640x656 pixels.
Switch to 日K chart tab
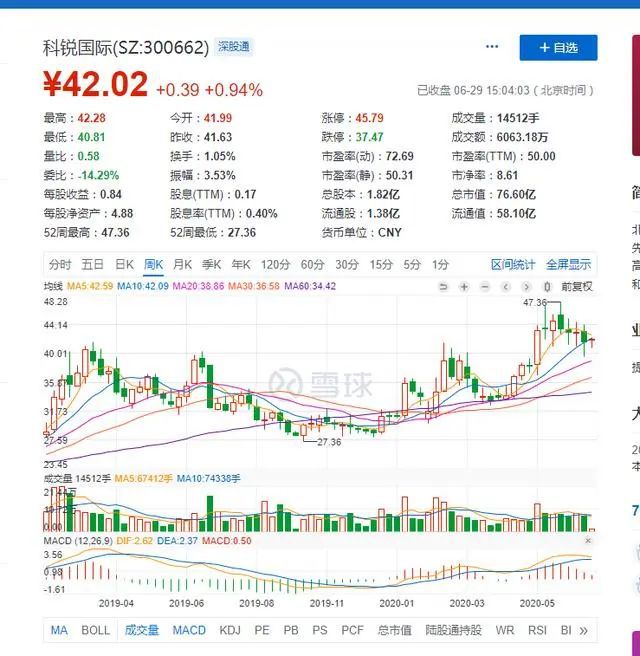(124, 265)
